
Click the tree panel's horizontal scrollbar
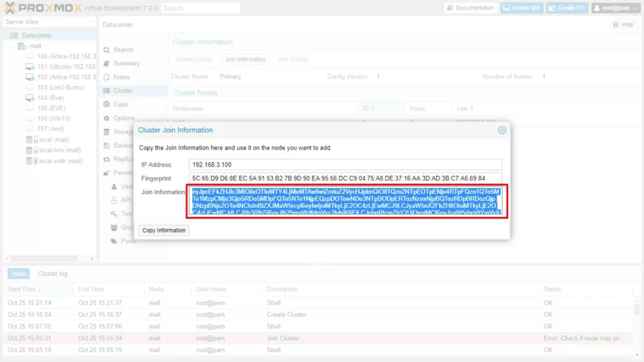(44, 258)
